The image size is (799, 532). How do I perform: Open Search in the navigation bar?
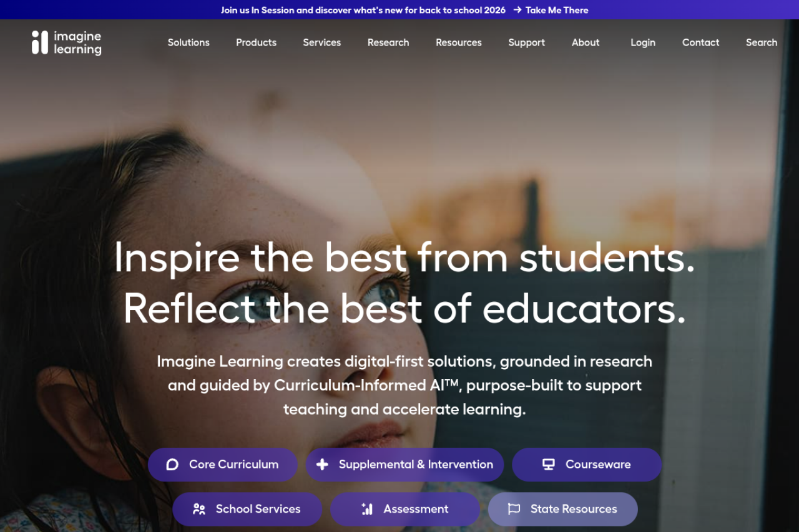pyautogui.click(x=762, y=42)
